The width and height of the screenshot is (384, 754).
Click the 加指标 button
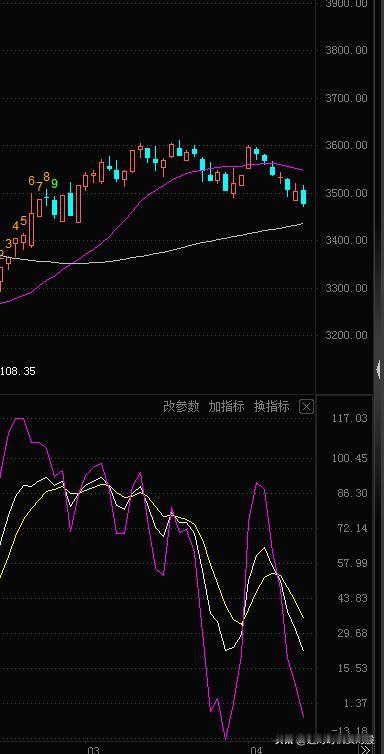click(226, 407)
